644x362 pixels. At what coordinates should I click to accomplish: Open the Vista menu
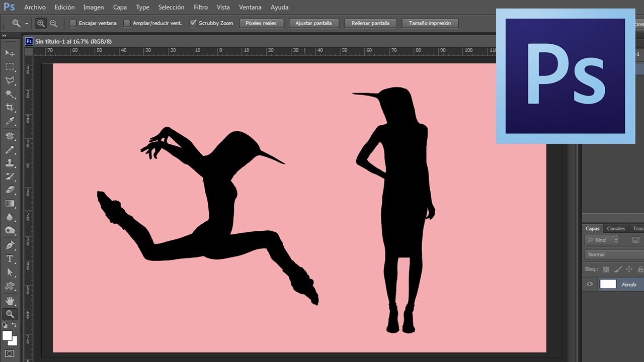[x=223, y=7]
